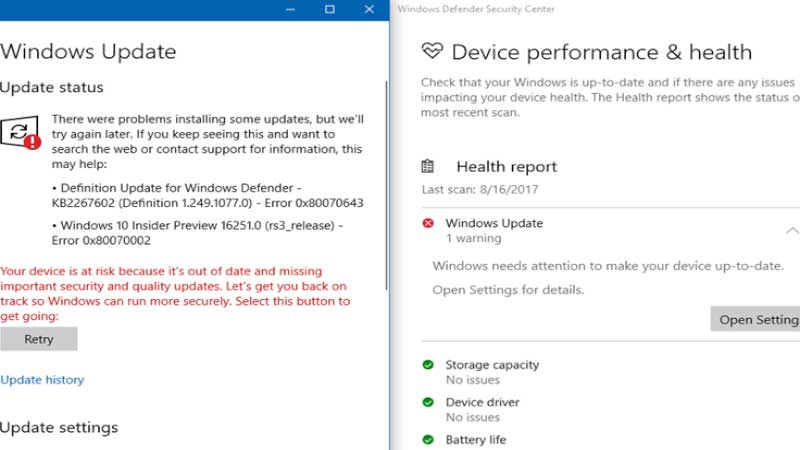Viewport: 800px width, 450px height.
Task: Click the green Storage capacity check icon
Action: (428, 365)
